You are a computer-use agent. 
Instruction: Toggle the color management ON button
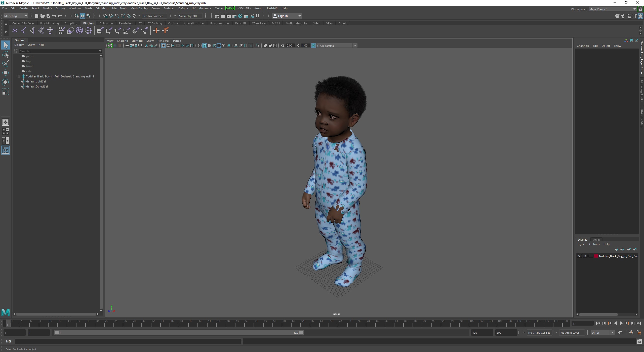(x=313, y=46)
